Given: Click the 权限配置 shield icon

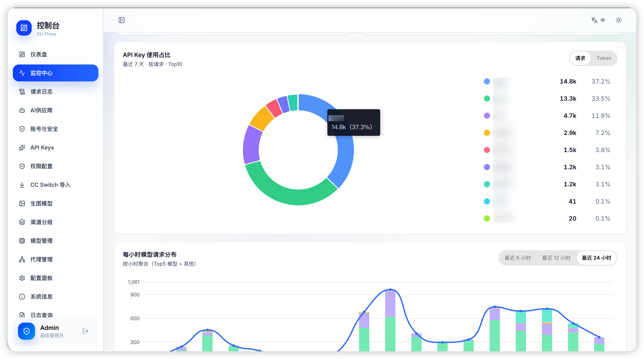Looking at the screenshot, I should pyautogui.click(x=22, y=166).
